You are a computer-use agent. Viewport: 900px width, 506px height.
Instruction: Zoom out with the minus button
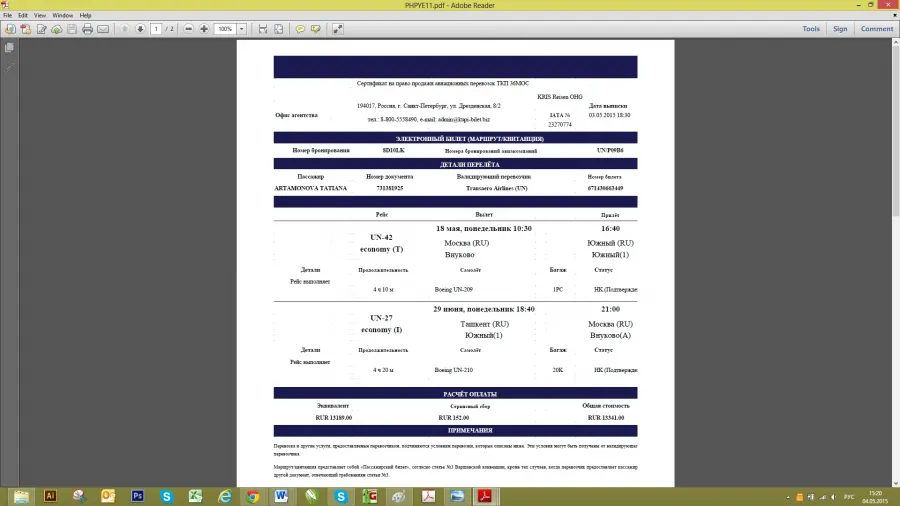(188, 29)
